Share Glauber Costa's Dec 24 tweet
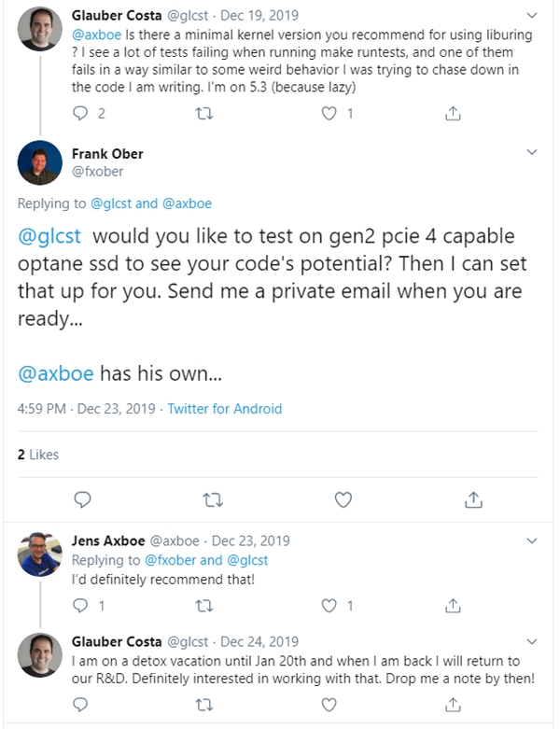This screenshot has width=560, height=729. pyautogui.click(x=453, y=704)
